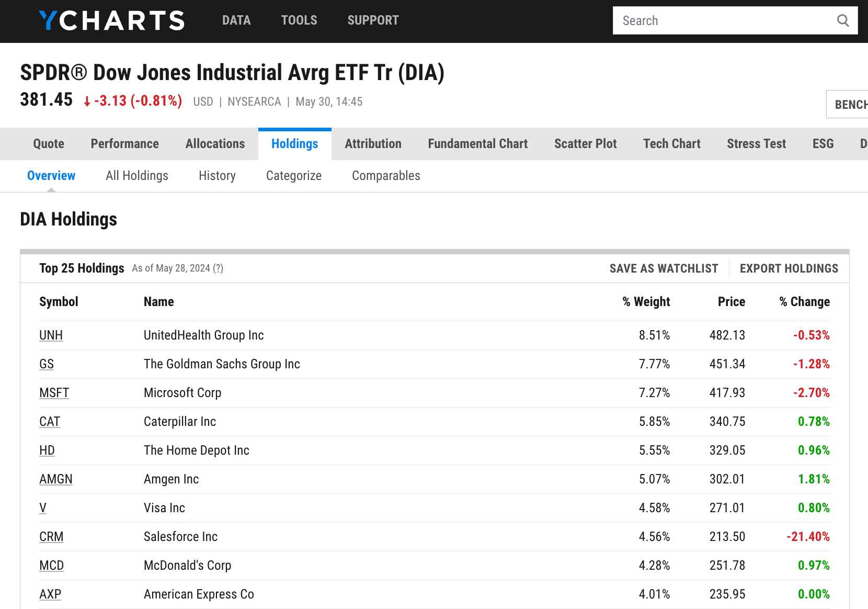Go to All Holdings sub-tab

[x=137, y=176]
